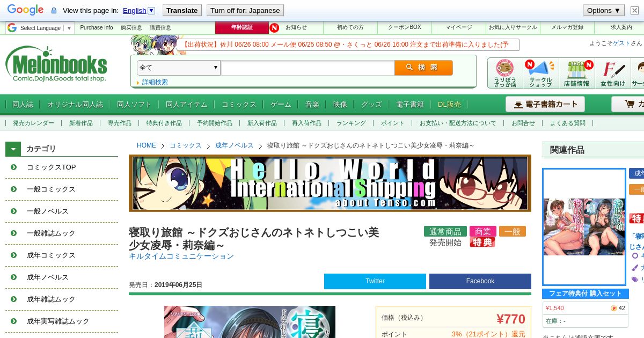
Task: Open お気に入りサークル
Action: [x=513, y=27]
